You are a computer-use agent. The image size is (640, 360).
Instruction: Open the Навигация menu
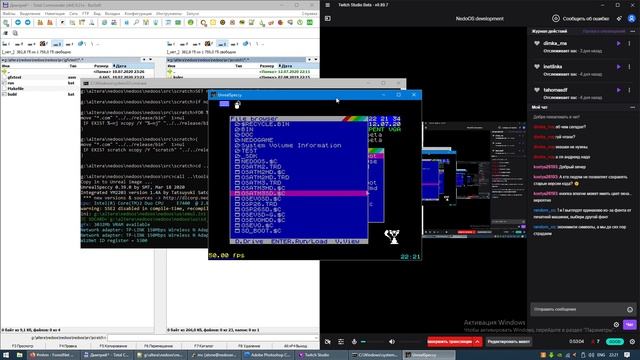[55, 13]
